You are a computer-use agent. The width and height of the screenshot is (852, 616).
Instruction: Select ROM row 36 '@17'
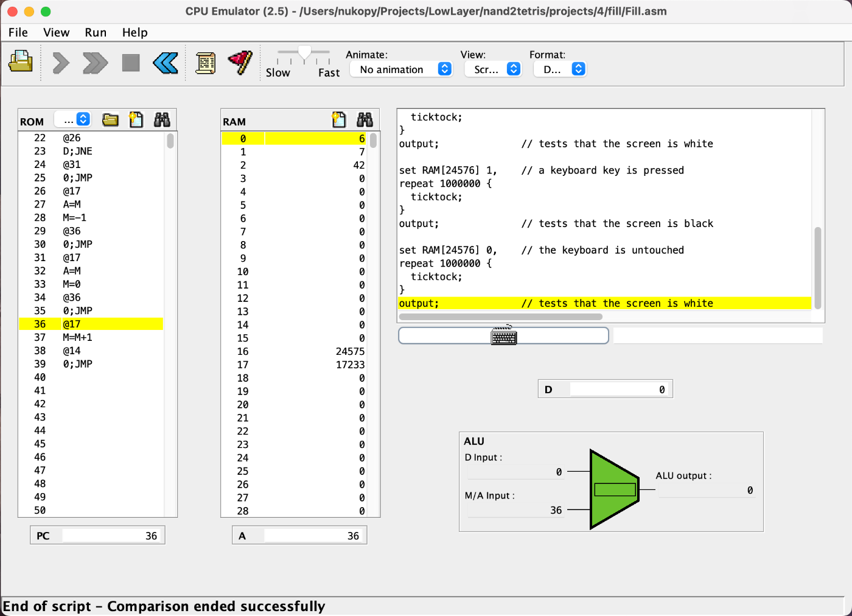coord(91,324)
